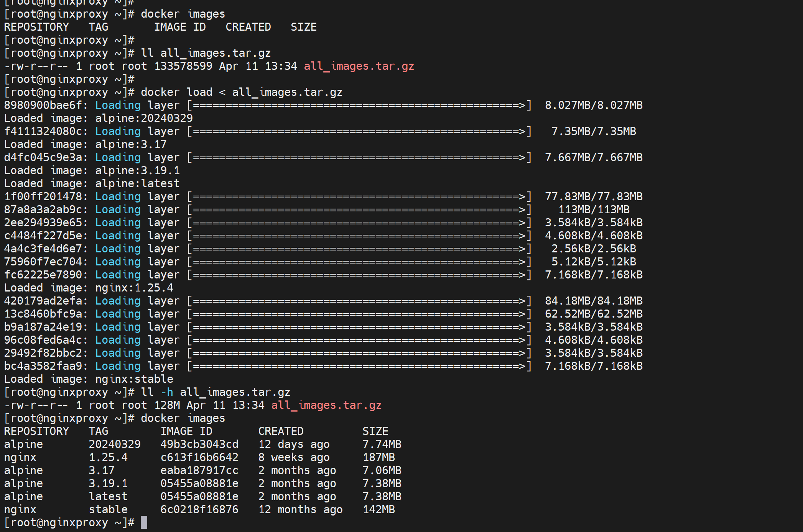Click the '12 months ago' created value
The height and width of the screenshot is (532, 803).
tap(300, 509)
